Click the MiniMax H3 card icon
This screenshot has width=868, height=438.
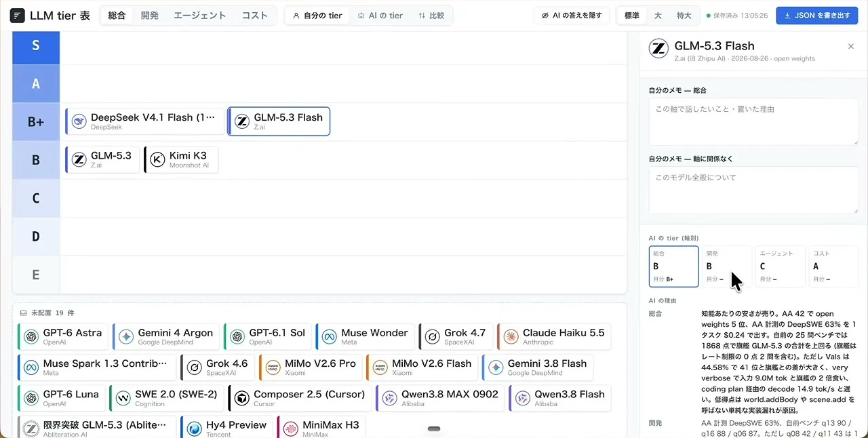(290, 429)
